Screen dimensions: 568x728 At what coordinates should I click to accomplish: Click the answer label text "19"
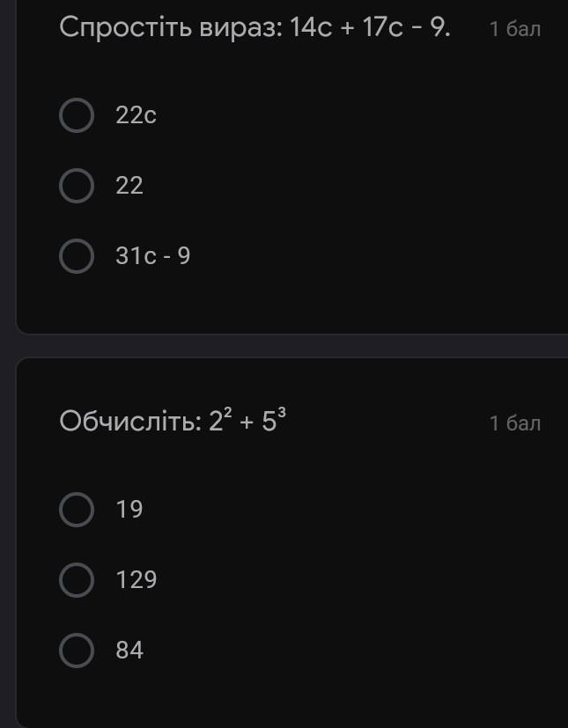129,510
